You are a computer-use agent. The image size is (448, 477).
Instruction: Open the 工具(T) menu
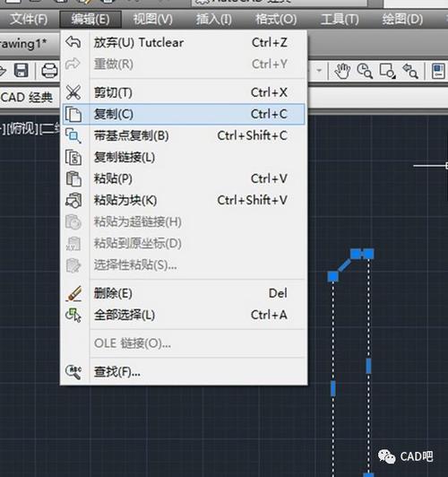[x=340, y=20]
